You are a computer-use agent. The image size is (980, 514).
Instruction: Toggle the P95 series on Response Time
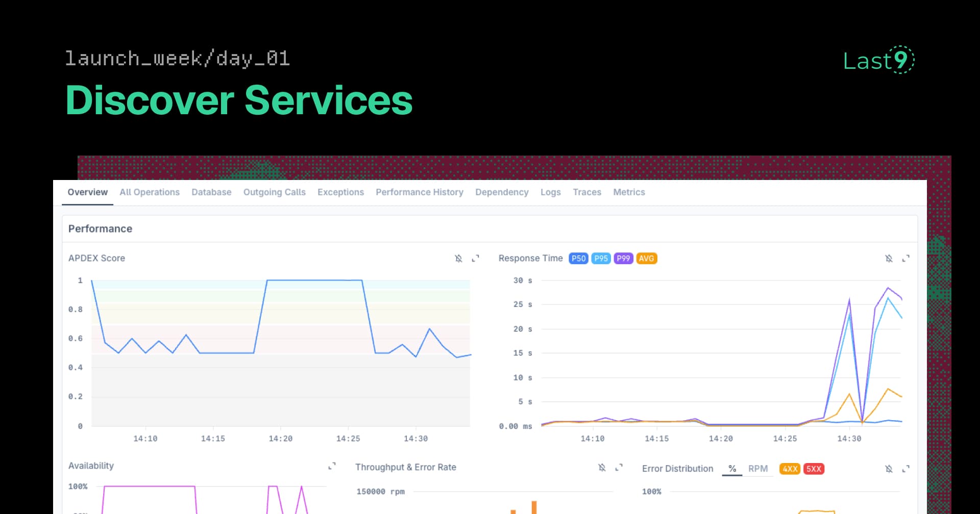[601, 259]
